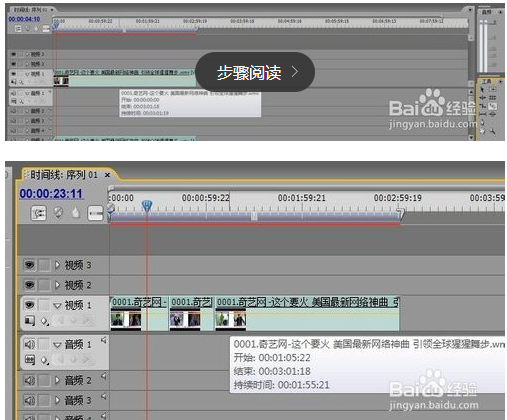This screenshot has height=420, width=507.
Task: Select the 时间线: 序列 01 tab in large timeline
Action: tap(64, 174)
